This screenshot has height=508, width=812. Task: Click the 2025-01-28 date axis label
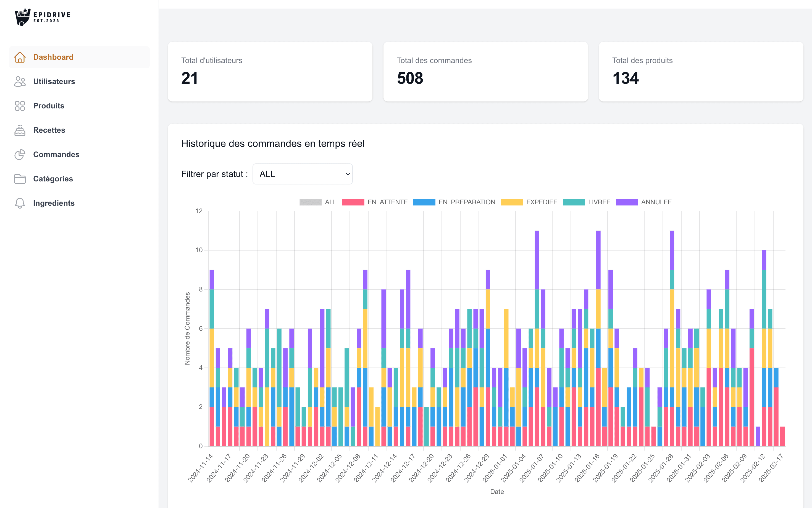point(660,468)
